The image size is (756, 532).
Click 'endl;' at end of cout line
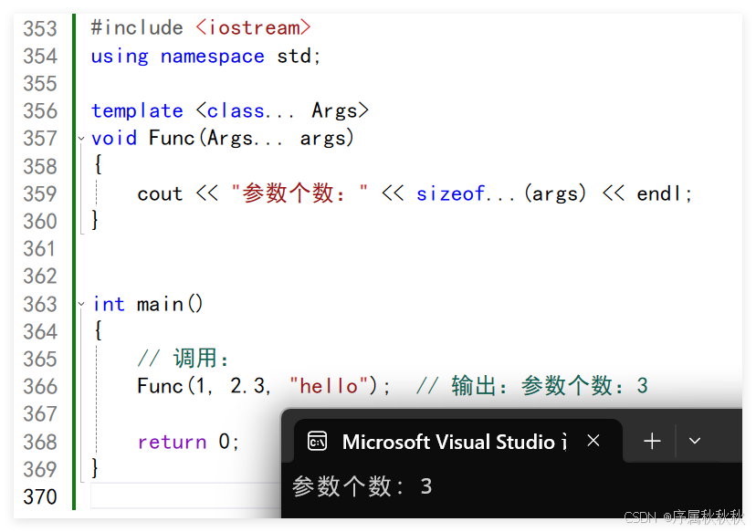pos(665,193)
